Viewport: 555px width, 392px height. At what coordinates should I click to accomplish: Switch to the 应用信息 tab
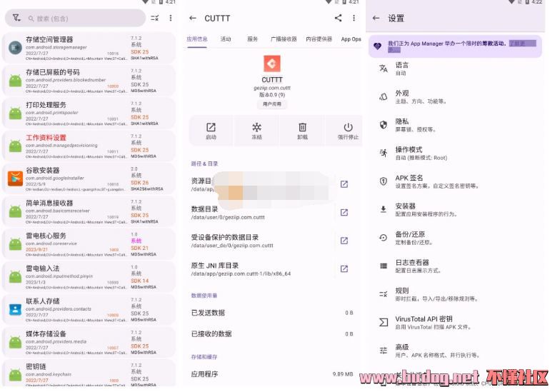click(197, 39)
